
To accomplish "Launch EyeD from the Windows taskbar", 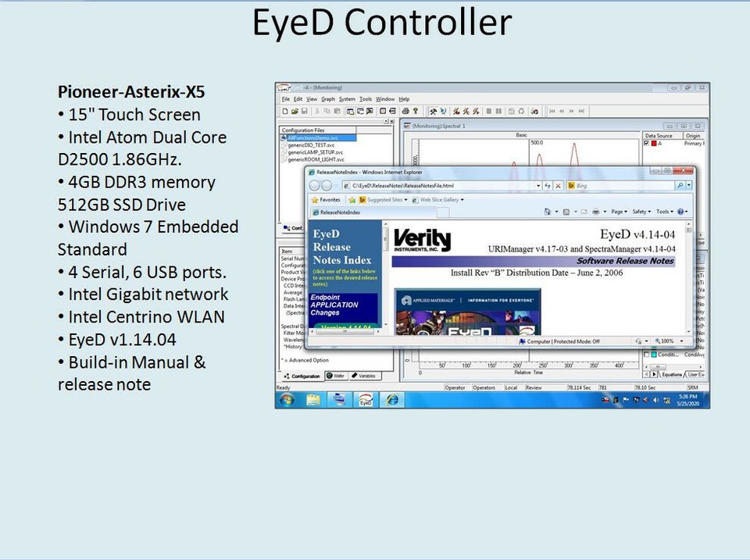I will click(366, 399).
